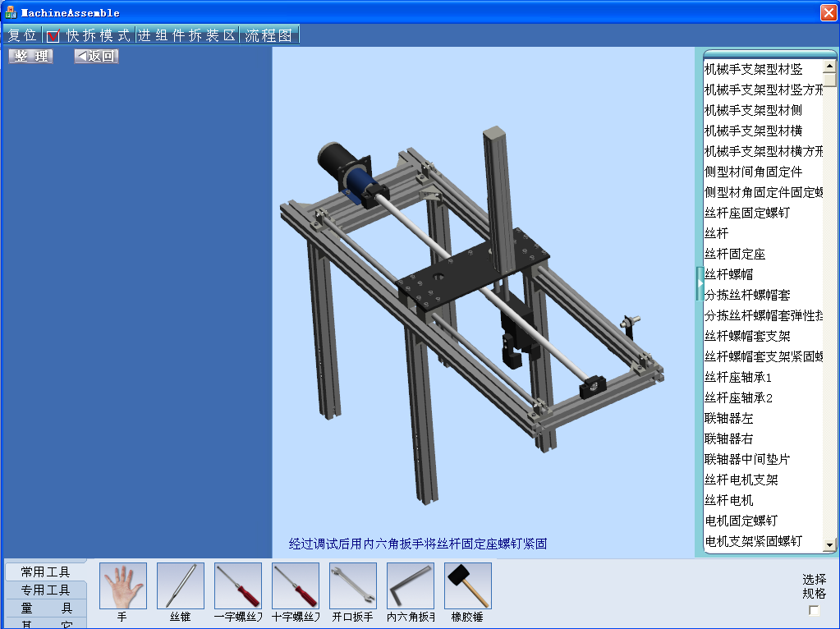Switch to measuring tools (量具) tab
The height and width of the screenshot is (629, 840).
click(45, 608)
